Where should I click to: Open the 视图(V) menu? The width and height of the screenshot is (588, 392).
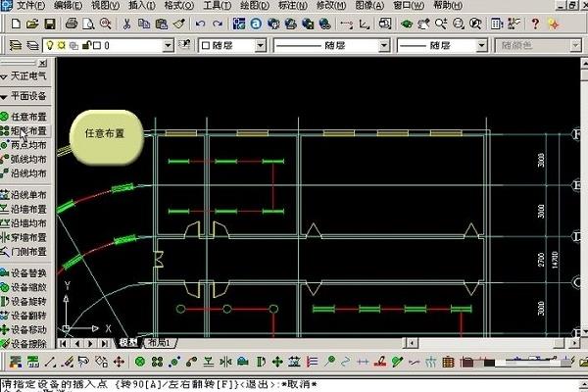pyautogui.click(x=106, y=6)
